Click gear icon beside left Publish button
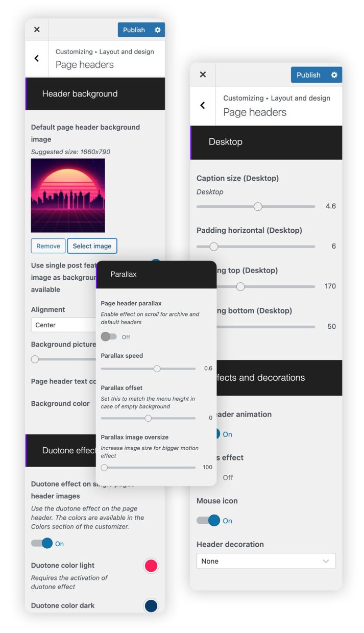Image resolution: width=364 pixels, height=633 pixels. click(158, 30)
